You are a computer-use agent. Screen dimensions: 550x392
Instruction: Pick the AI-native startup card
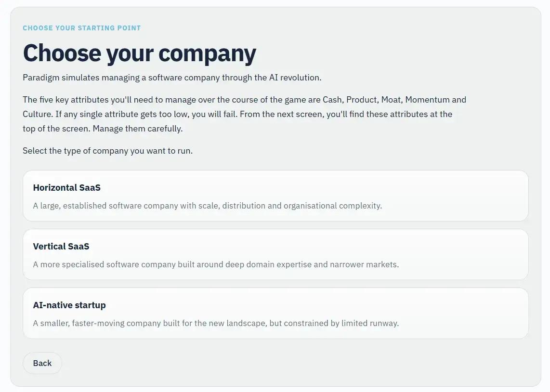click(x=275, y=313)
